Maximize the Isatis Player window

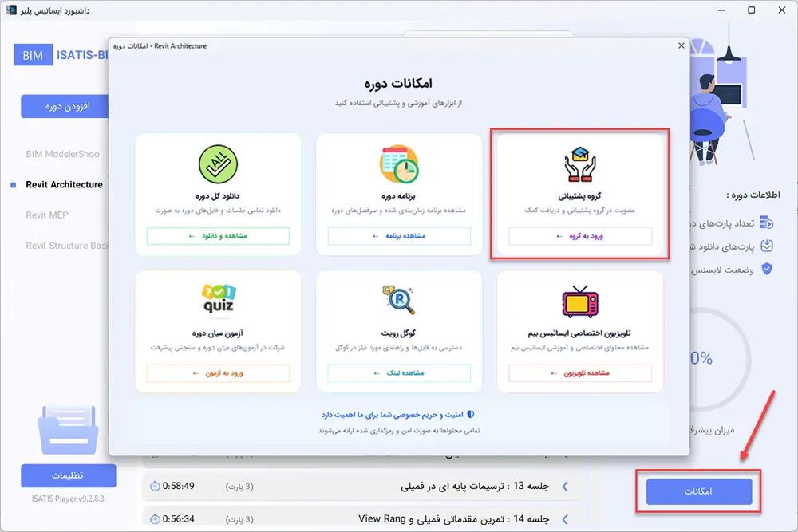pyautogui.click(x=752, y=10)
